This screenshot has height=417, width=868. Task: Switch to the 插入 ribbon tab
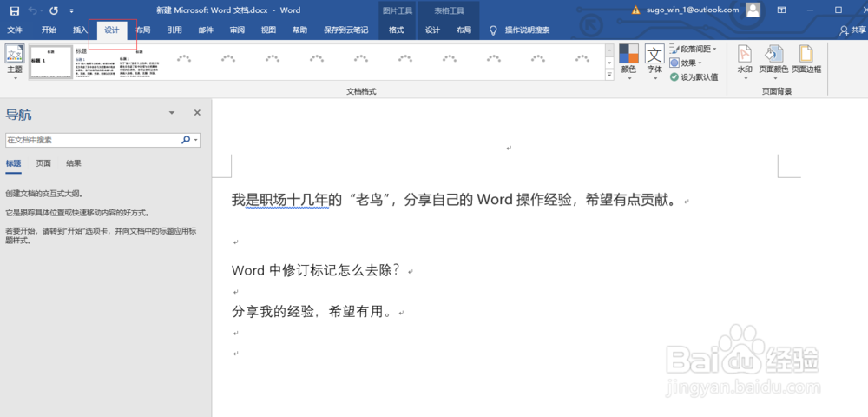tap(80, 30)
